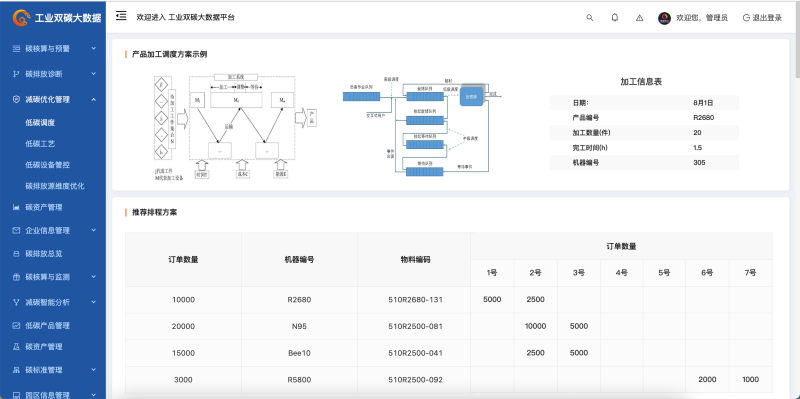Screen dimensions: 800x399
Task: Collapse sidebar with the menu fold icon
Action: tap(121, 16)
